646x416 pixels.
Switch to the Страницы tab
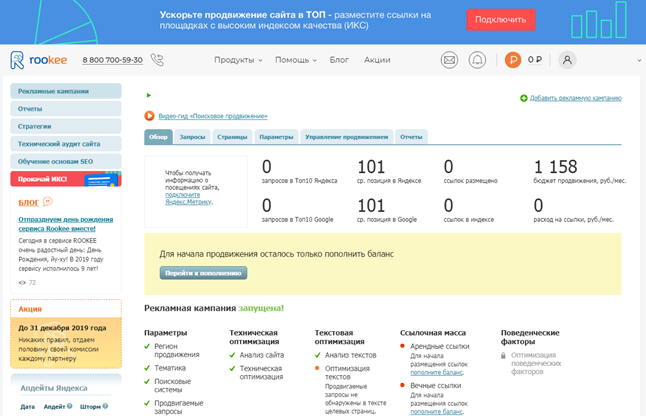(232, 137)
